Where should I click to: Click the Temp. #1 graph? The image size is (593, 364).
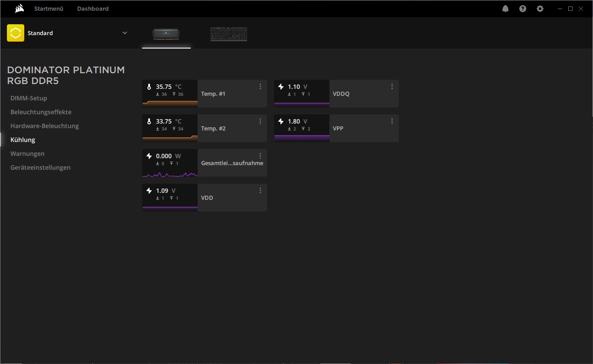click(170, 103)
